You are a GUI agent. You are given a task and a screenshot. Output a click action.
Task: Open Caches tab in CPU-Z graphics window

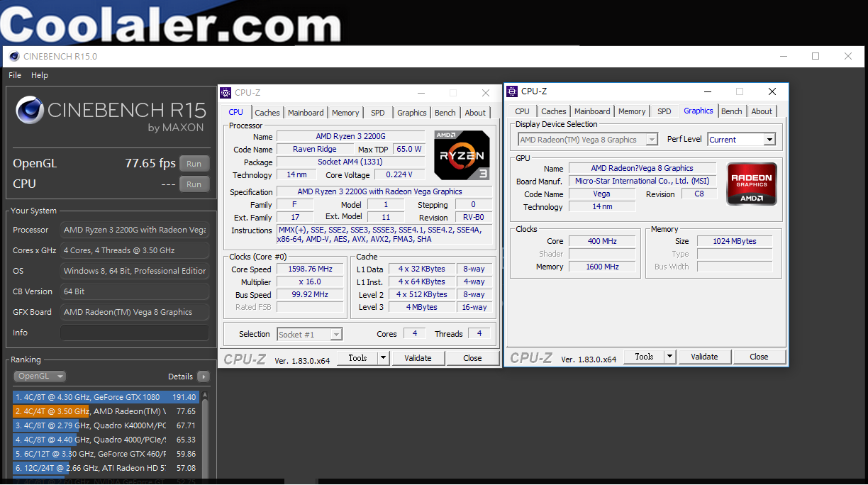coord(554,111)
